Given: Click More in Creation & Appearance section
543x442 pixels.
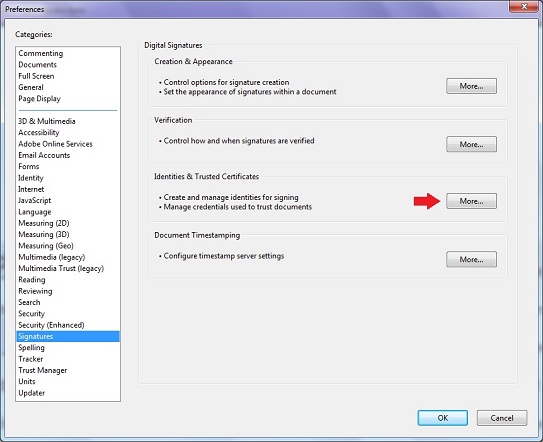Looking at the screenshot, I should pyautogui.click(x=471, y=86).
